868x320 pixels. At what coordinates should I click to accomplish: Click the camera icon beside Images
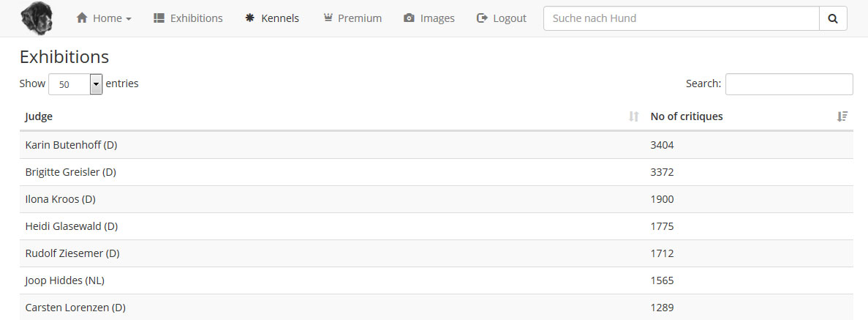point(409,18)
